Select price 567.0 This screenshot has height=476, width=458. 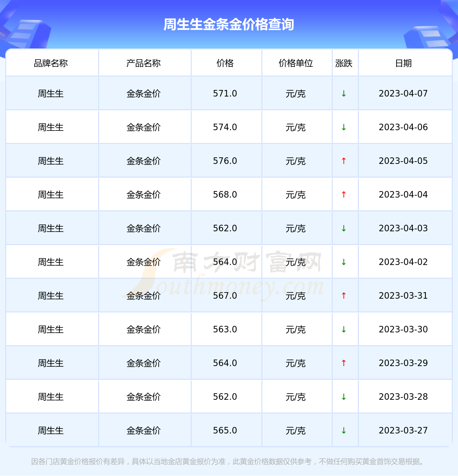click(x=225, y=296)
